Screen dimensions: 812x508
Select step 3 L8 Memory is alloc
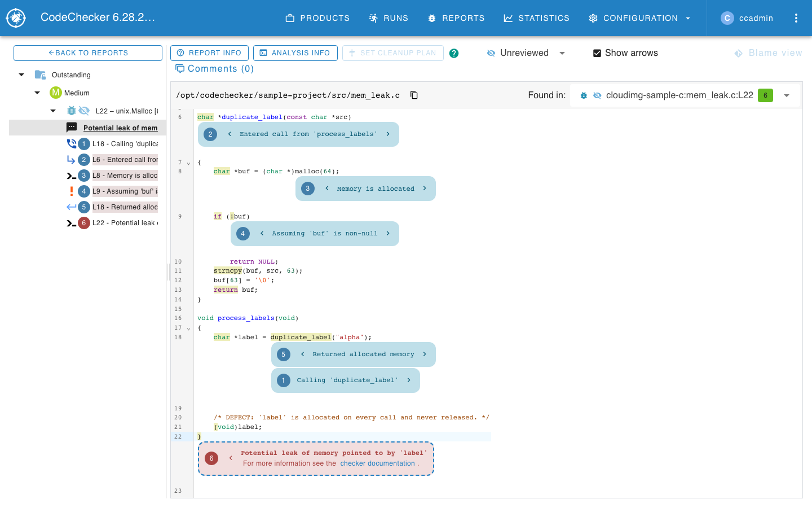pyautogui.click(x=125, y=176)
